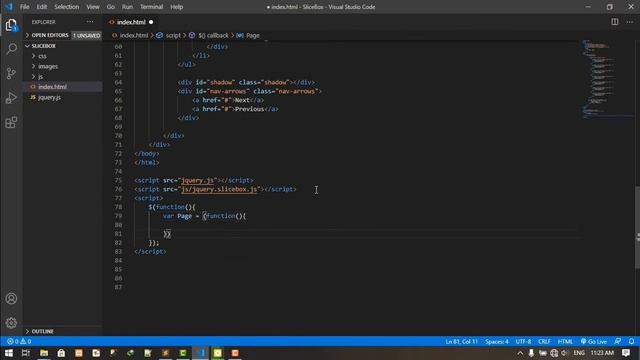Open Run and Debug view
640x360 pixels.
[11, 98]
